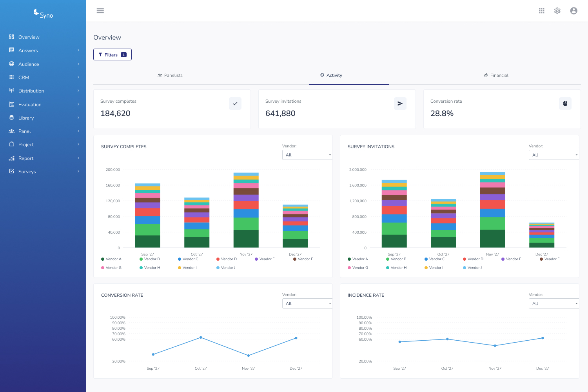Open the user account icon
The image size is (588, 392).
pos(574,11)
